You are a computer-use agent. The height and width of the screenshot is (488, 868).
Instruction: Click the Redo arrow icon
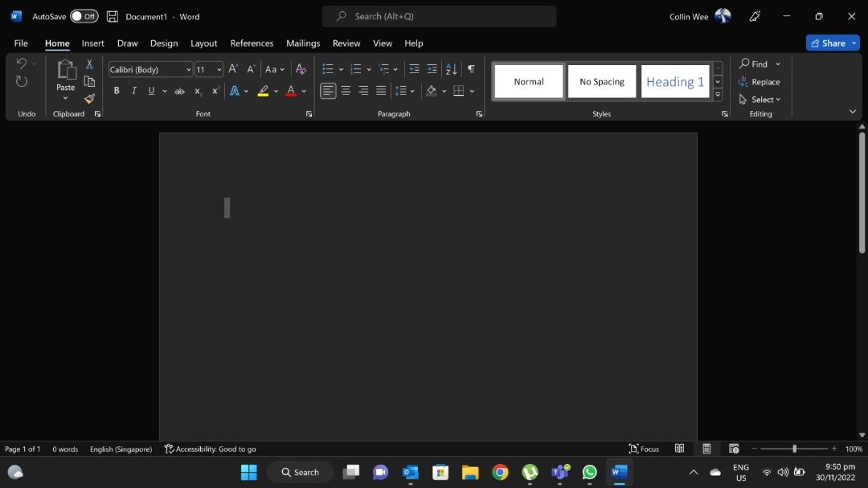coord(21,81)
